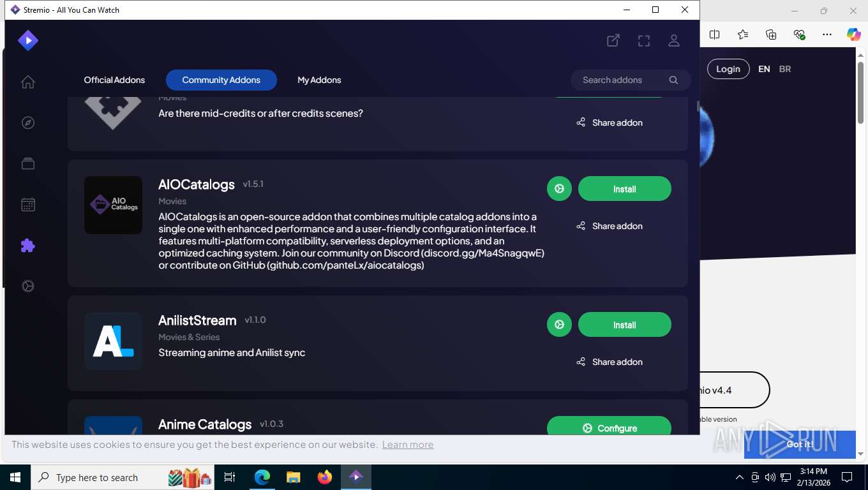868x490 pixels.
Task: Click the AnilistStream addon logo
Action: (113, 341)
